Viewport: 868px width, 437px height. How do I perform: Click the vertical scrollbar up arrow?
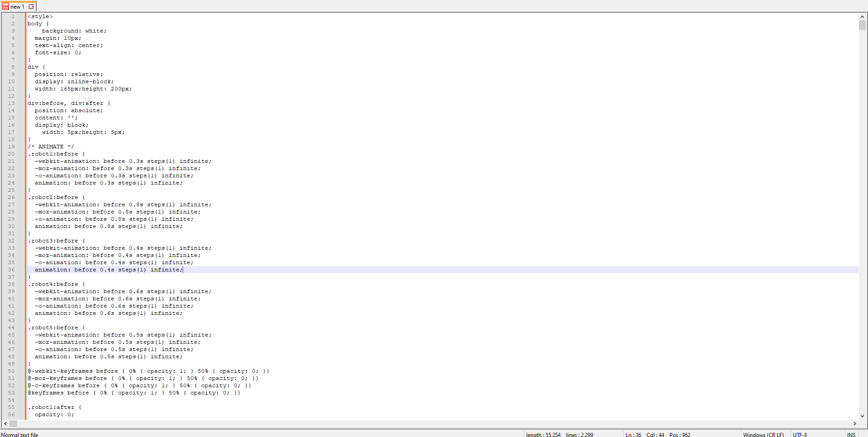tap(863, 16)
